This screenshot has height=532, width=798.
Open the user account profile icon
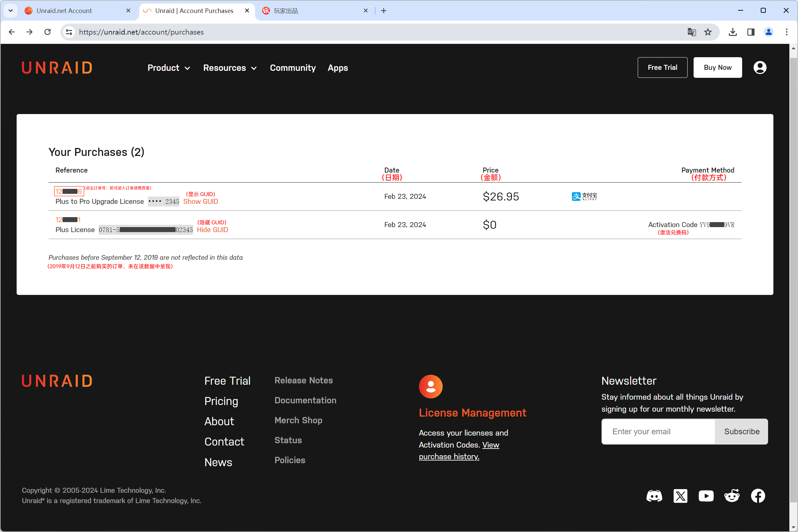click(x=760, y=67)
